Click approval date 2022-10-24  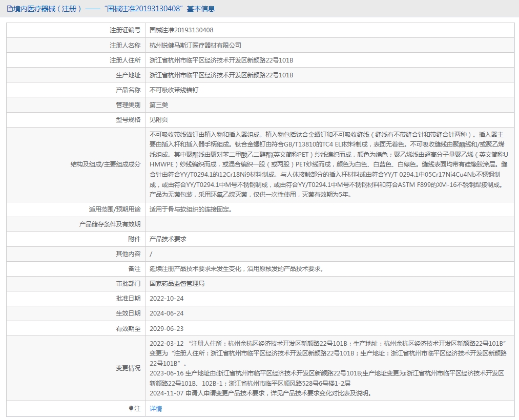pos(167,299)
